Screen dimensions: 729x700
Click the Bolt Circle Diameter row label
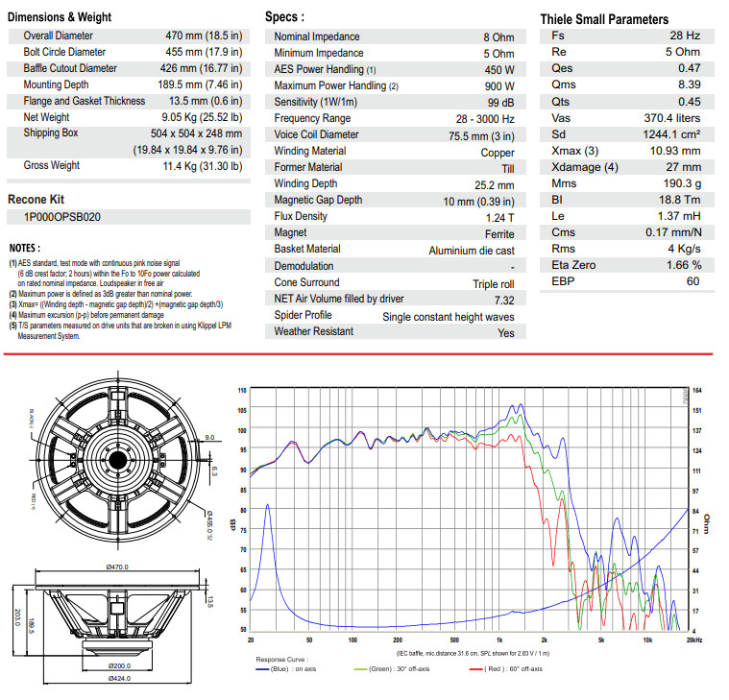click(x=64, y=52)
